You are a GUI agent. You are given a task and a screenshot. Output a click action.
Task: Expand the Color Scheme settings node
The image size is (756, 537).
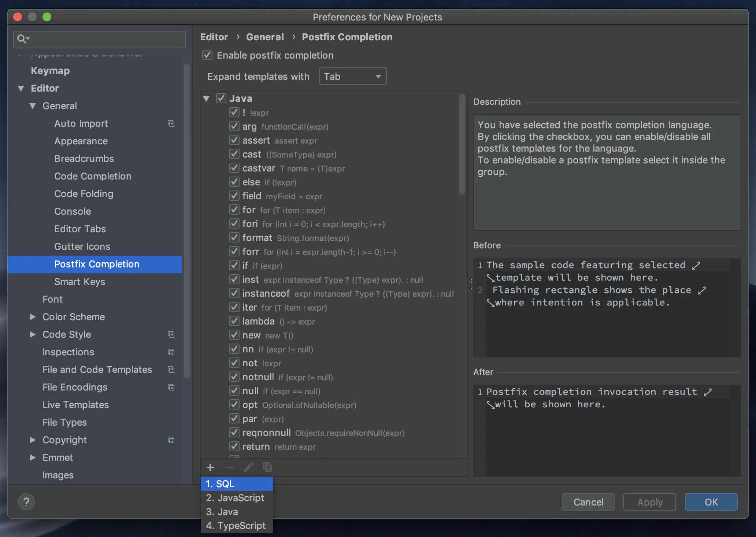[x=33, y=317]
